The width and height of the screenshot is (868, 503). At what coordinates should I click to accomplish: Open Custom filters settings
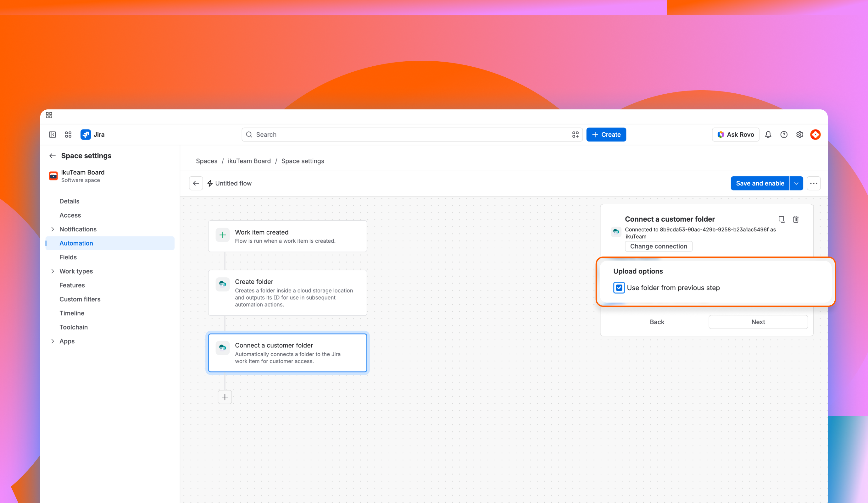click(x=80, y=299)
